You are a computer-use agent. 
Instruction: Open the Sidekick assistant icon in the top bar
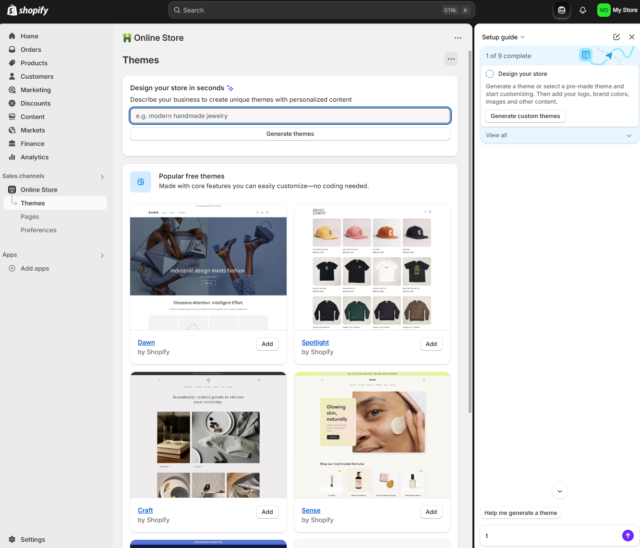point(562,10)
